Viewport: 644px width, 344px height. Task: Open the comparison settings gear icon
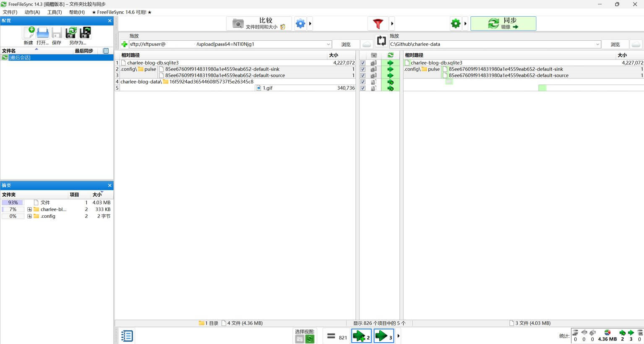300,23
